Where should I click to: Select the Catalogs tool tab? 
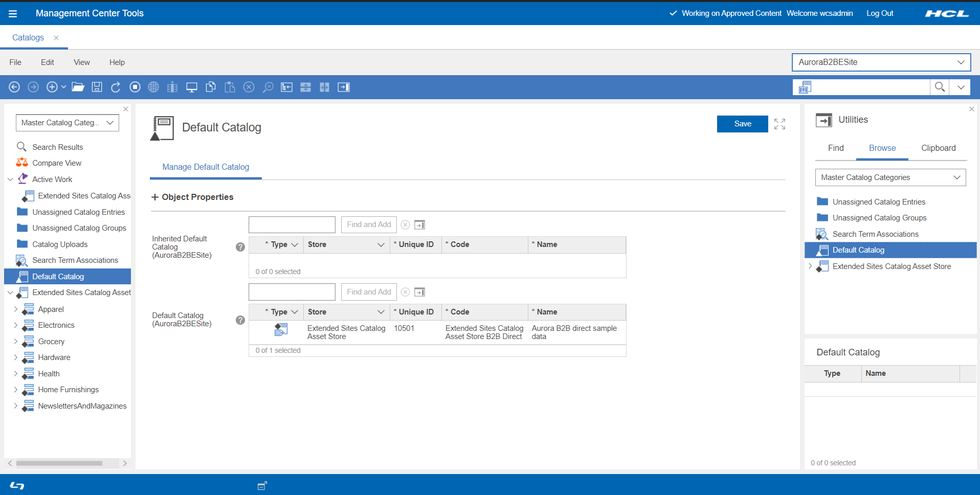click(28, 38)
